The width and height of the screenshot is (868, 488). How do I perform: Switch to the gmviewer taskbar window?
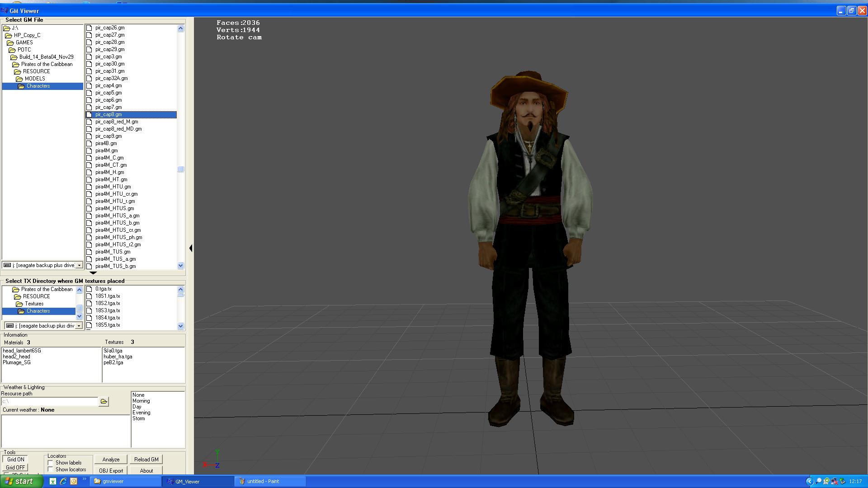pos(125,481)
